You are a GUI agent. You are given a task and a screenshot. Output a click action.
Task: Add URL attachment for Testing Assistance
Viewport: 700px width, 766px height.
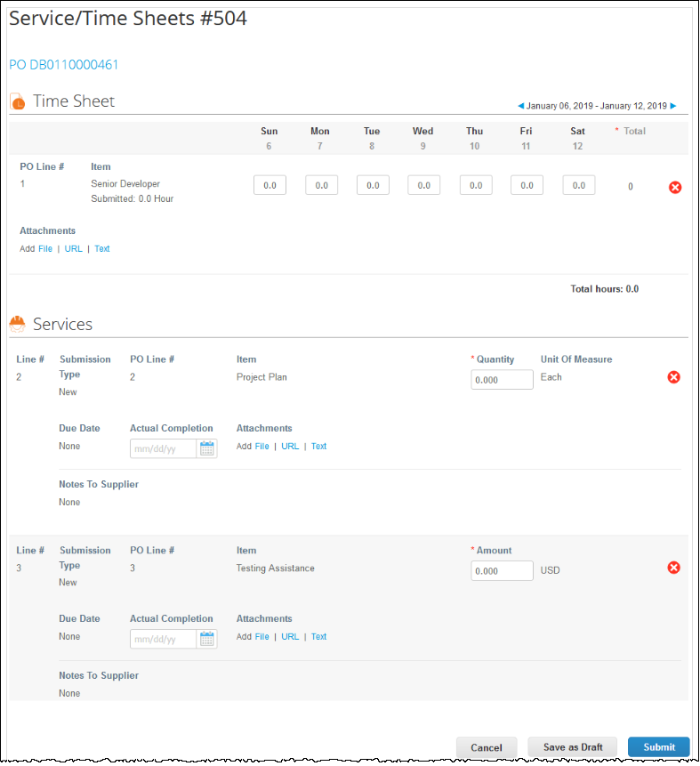pos(290,636)
